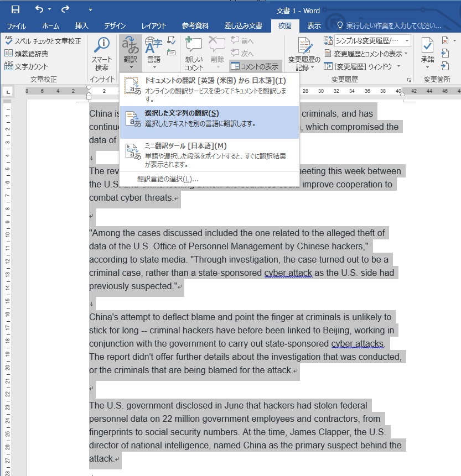Image resolution: width=461 pixels, height=476 pixels.
Task: Open 変更履歴 group dialog launcher
Action: (409, 80)
